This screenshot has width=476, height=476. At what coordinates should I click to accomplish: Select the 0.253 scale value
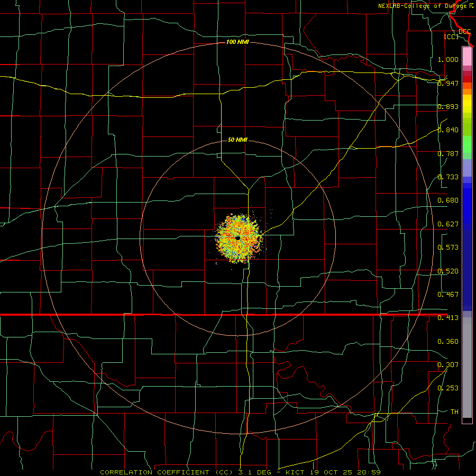448,388
